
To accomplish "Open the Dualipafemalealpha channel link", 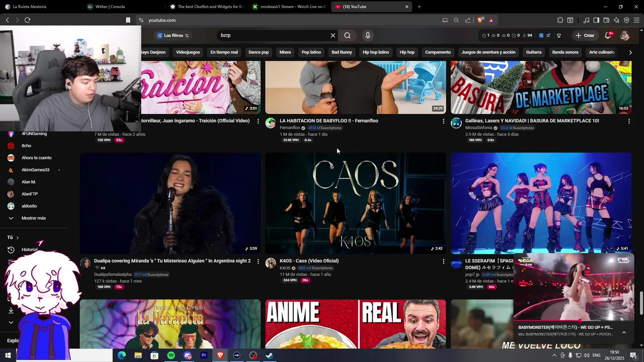I will coord(113,275).
